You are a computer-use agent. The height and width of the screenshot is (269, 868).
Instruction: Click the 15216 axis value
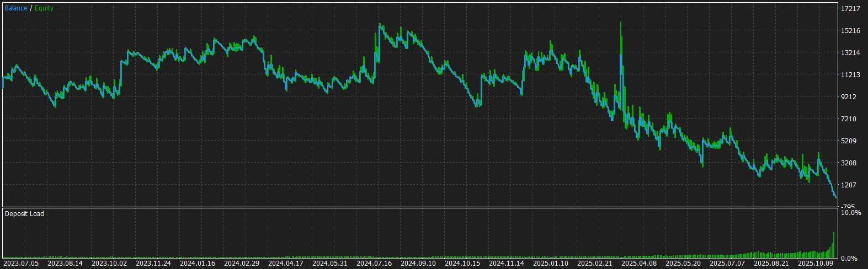850,31
